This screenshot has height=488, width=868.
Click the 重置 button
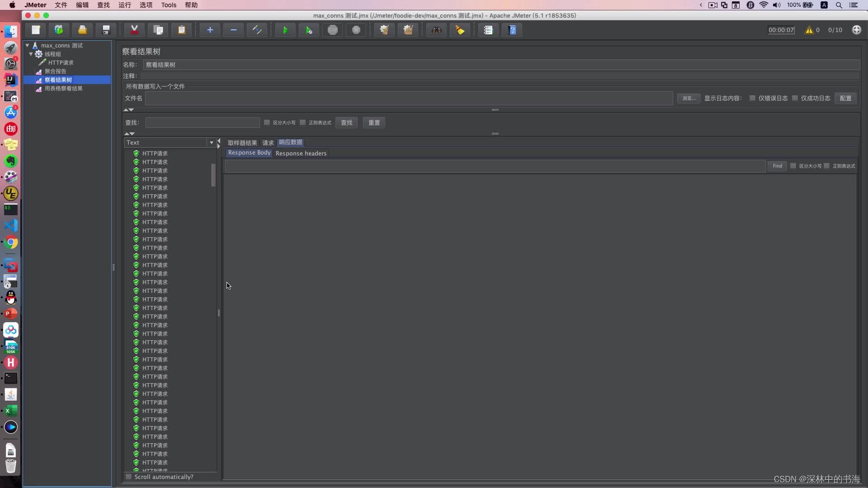pos(374,122)
